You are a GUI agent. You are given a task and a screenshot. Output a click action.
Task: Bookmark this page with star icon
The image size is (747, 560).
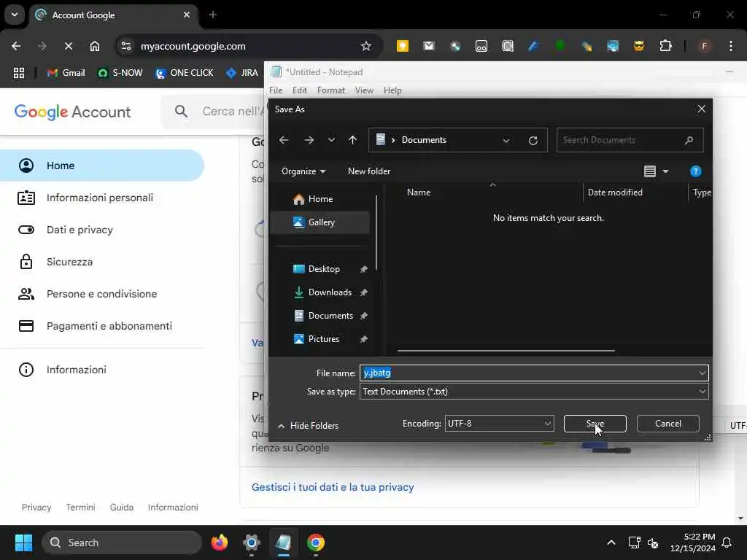366,46
